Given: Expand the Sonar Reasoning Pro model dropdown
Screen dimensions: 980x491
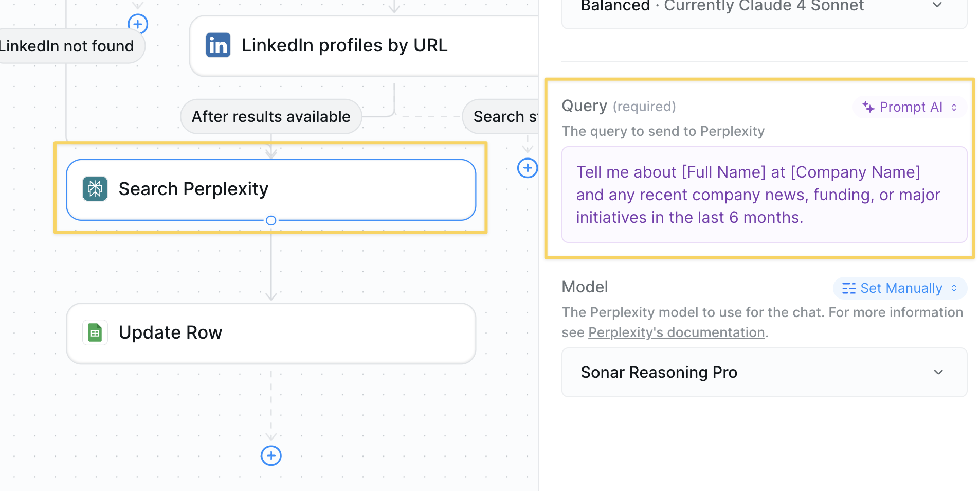Looking at the screenshot, I should (x=765, y=372).
